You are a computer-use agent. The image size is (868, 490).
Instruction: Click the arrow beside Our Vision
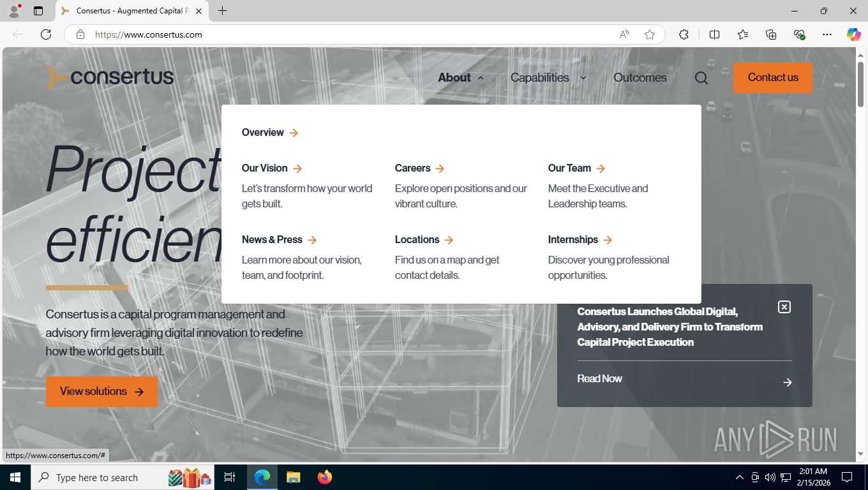click(297, 168)
